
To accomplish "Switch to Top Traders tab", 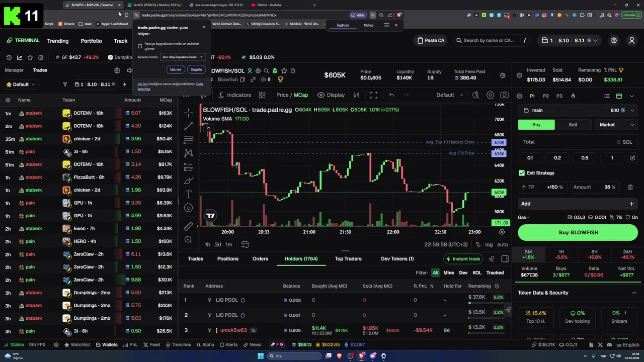I will tap(348, 259).
